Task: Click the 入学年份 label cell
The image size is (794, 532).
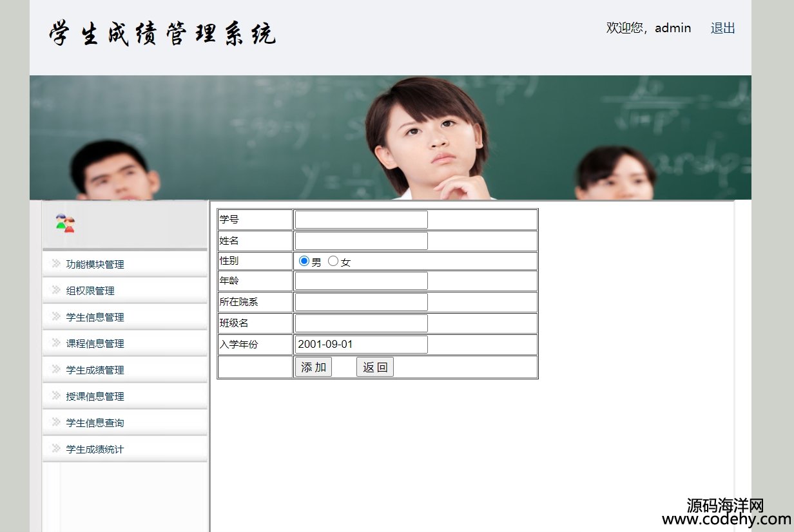Action: click(255, 345)
